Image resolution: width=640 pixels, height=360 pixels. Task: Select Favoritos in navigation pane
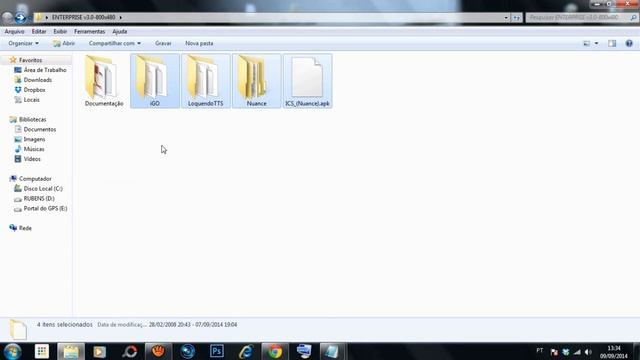tap(30, 60)
